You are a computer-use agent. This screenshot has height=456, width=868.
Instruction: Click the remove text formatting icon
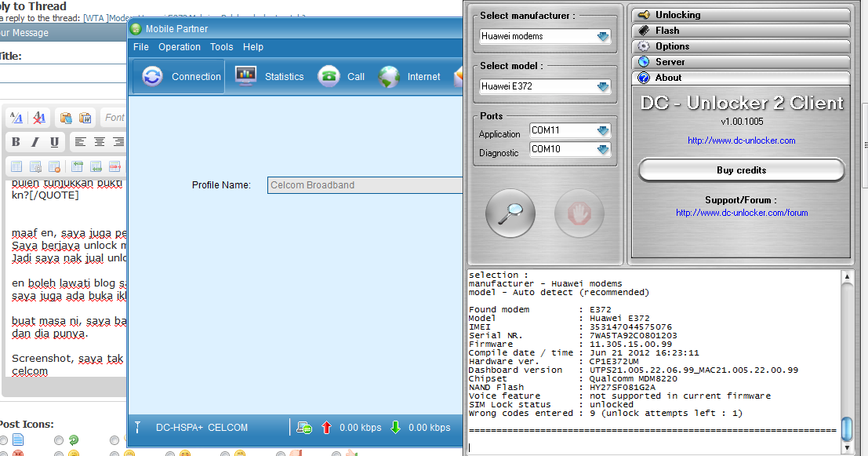38,118
